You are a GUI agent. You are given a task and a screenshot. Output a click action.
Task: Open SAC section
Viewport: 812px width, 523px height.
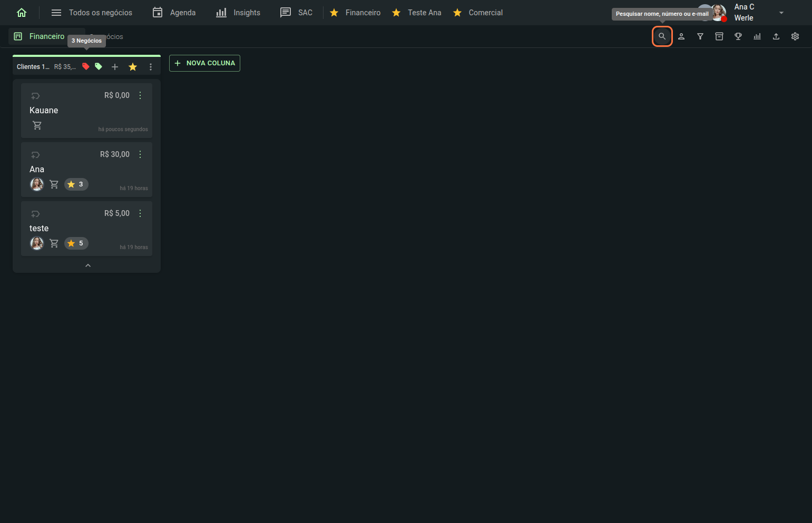296,13
